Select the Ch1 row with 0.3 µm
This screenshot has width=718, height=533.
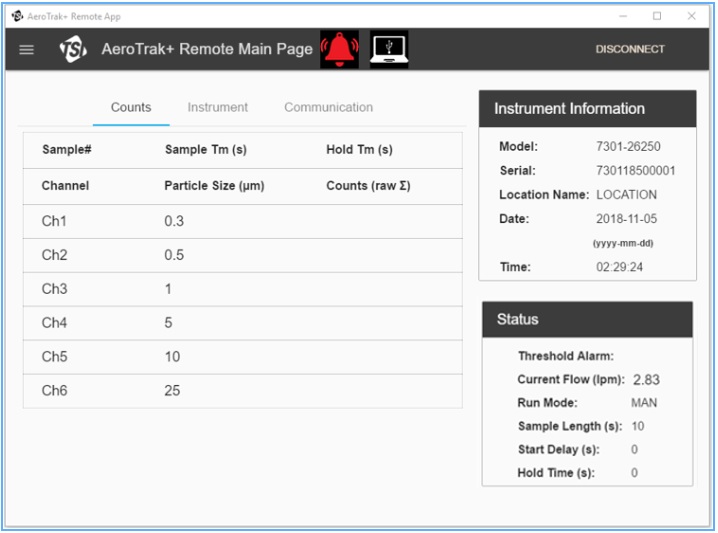(x=242, y=222)
